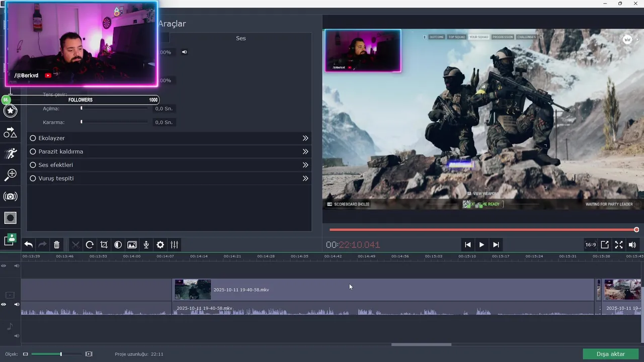
Task: Click the timeline horizontal scrollbar thumb
Action: (421, 344)
